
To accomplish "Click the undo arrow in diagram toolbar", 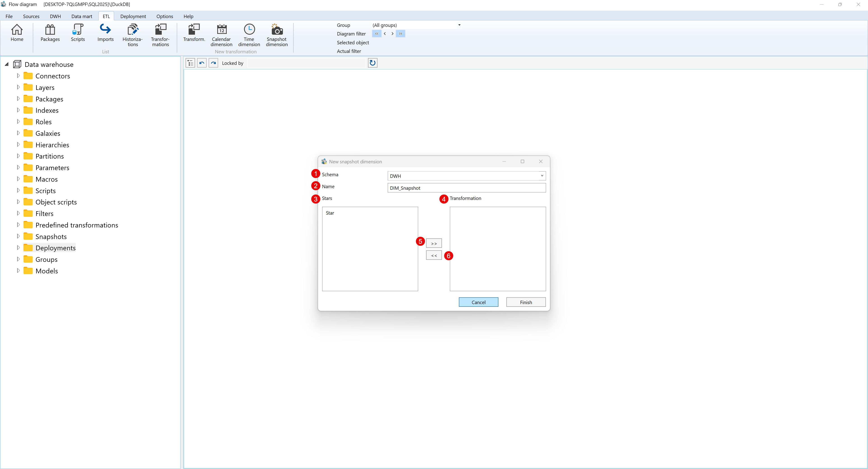I will (201, 63).
